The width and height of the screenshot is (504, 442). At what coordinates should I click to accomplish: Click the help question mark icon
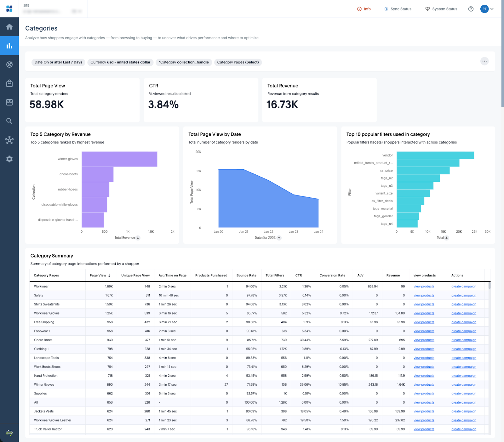point(471,9)
